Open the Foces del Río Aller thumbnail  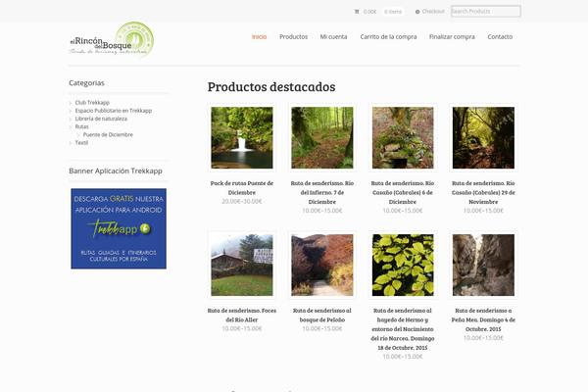tap(242, 265)
